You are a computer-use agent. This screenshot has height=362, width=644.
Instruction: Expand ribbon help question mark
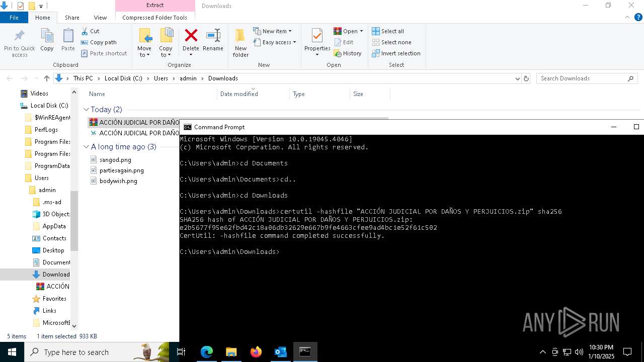638,17
